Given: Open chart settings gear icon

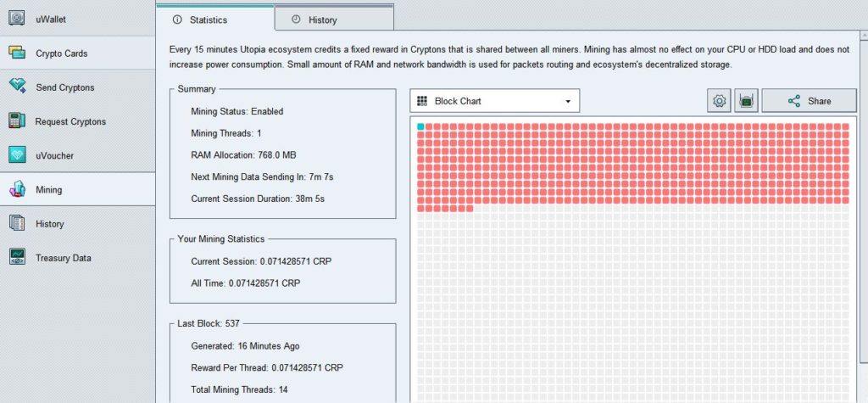Looking at the screenshot, I should (719, 101).
